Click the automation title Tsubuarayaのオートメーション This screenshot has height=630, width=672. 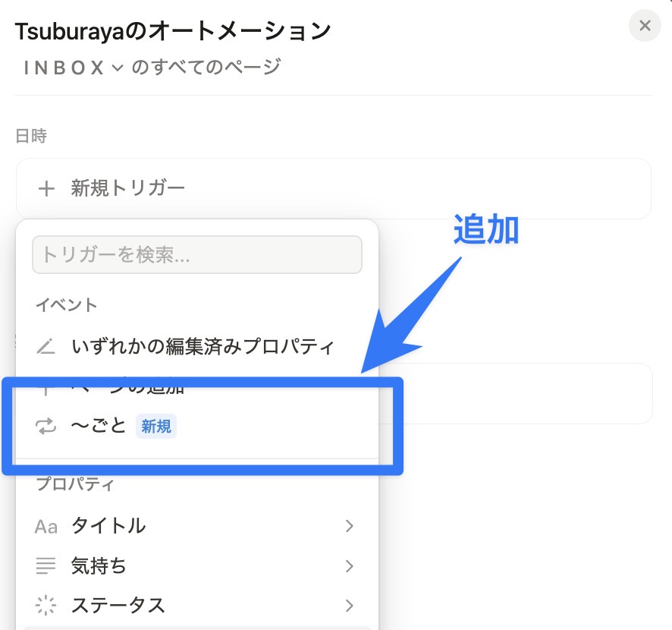tap(173, 31)
